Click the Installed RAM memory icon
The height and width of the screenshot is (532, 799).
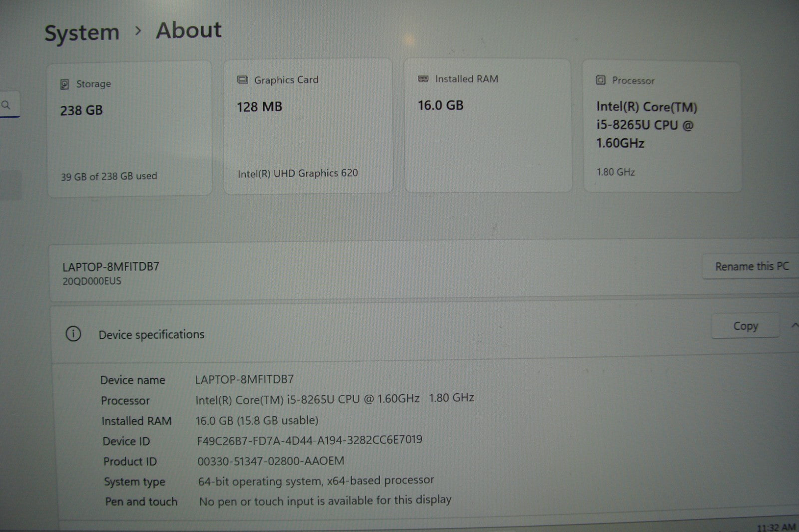click(x=423, y=79)
